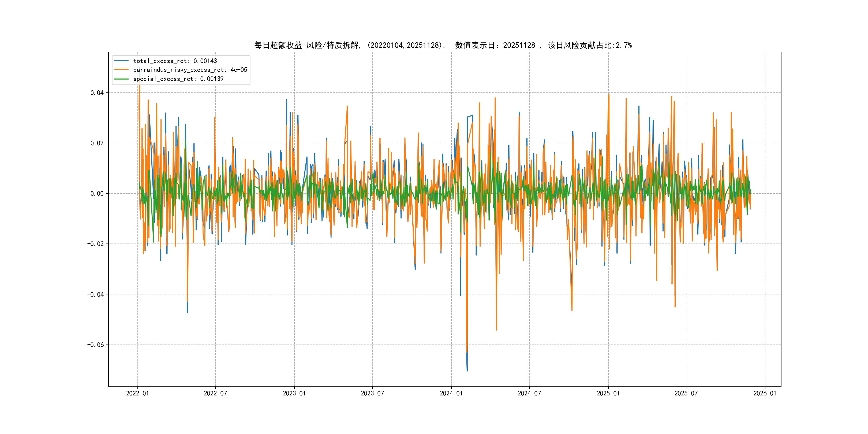Click the 2025-07 x-axis tick label

686,393
